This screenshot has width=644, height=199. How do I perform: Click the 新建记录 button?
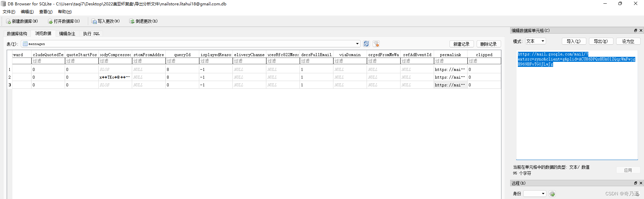point(462,44)
